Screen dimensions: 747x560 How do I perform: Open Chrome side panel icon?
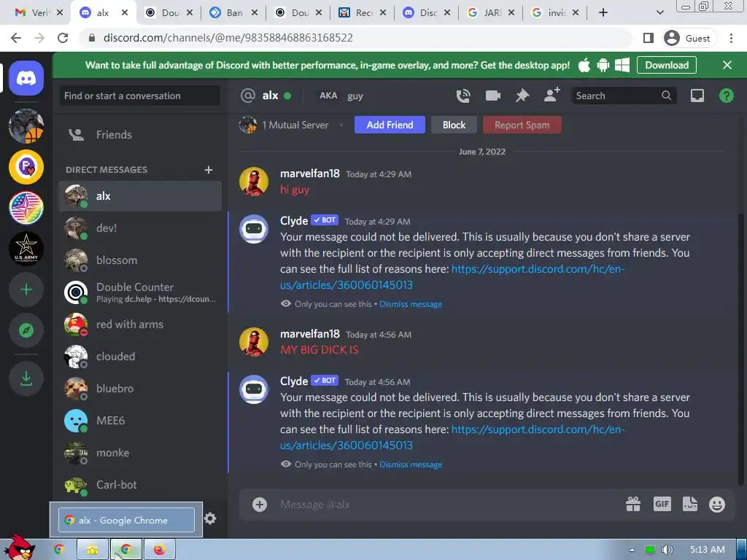[x=649, y=38]
